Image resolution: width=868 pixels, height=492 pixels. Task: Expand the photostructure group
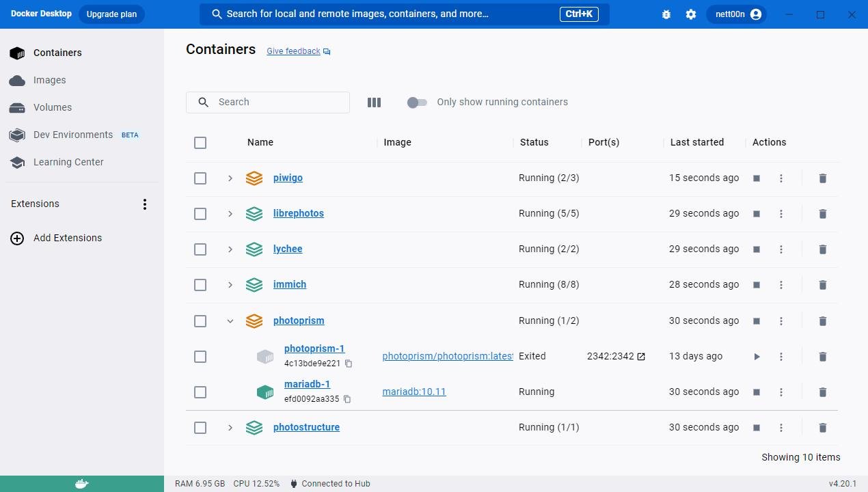230,428
